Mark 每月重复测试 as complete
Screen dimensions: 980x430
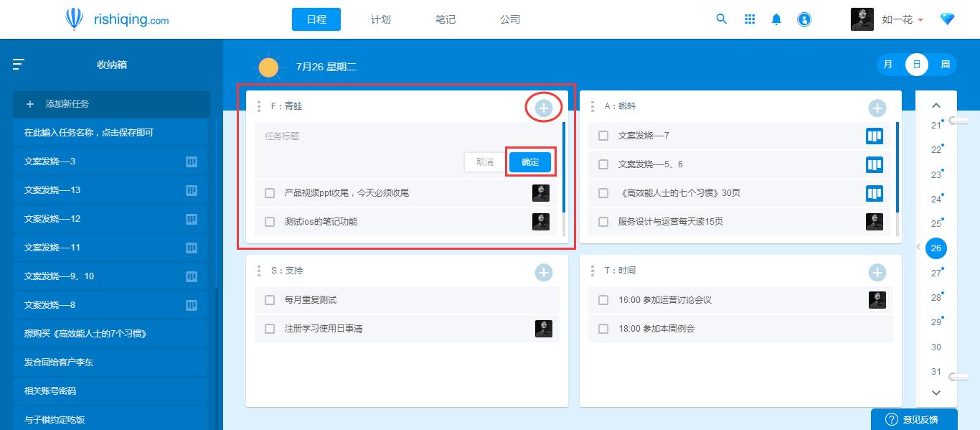click(270, 300)
